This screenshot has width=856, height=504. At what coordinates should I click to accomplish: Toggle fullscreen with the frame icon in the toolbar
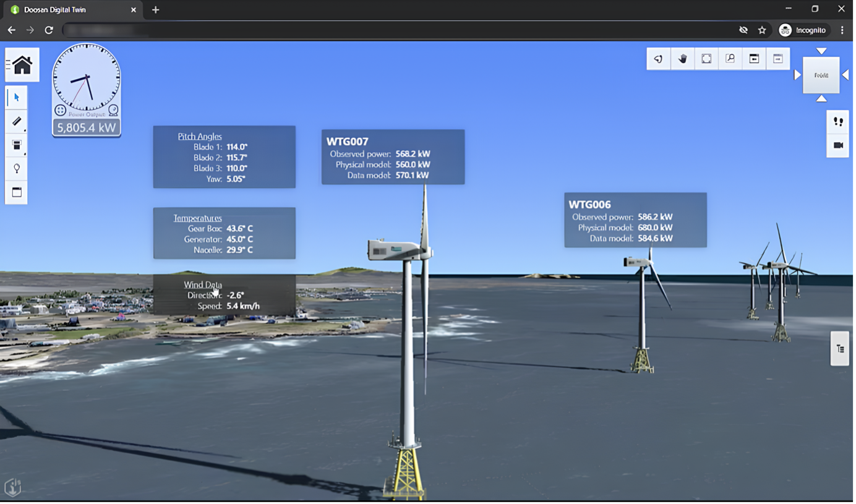pos(706,58)
